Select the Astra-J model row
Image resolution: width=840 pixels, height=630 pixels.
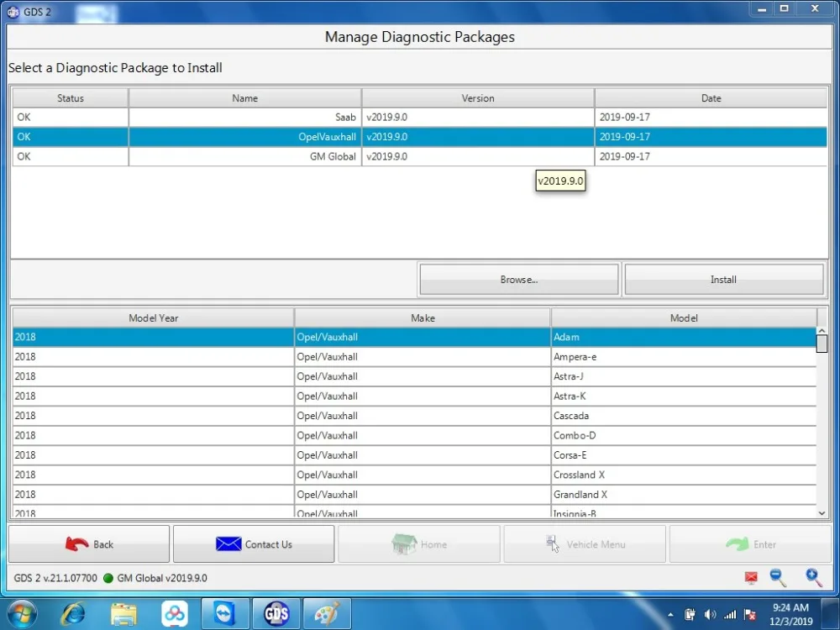click(414, 376)
